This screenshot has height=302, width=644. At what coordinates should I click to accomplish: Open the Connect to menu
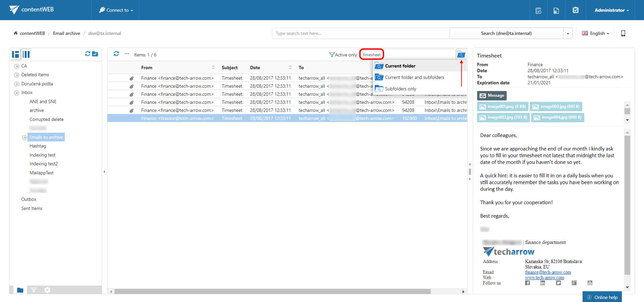pyautogui.click(x=116, y=10)
